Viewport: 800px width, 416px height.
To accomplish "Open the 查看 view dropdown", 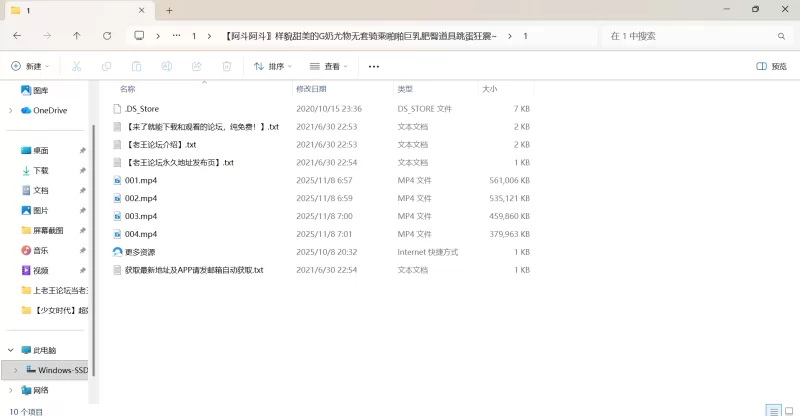I will pos(330,67).
